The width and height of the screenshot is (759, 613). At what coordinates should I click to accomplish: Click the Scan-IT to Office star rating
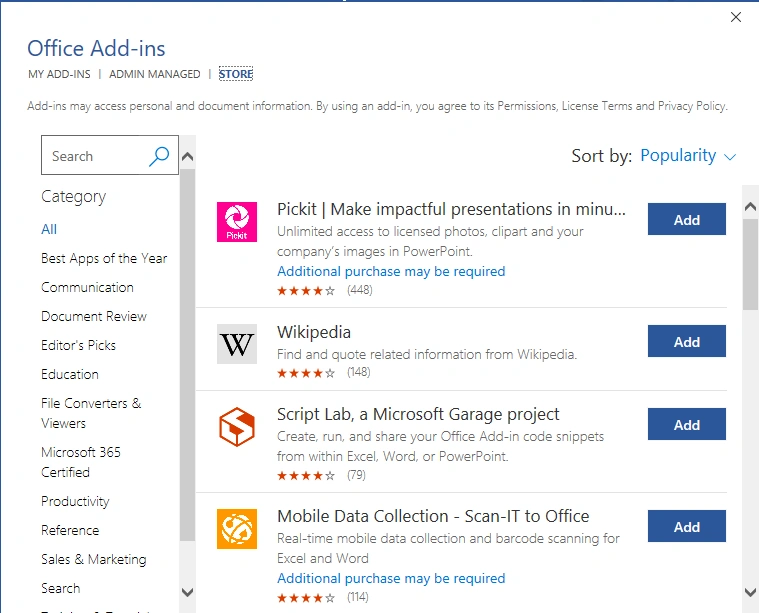(306, 598)
